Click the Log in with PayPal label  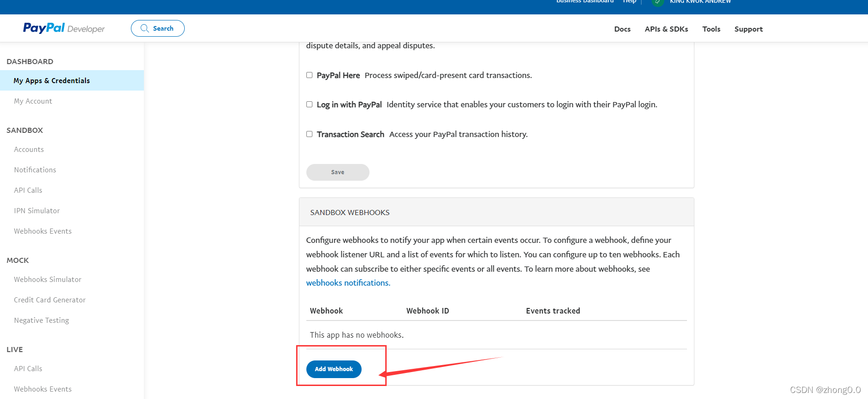pos(349,105)
